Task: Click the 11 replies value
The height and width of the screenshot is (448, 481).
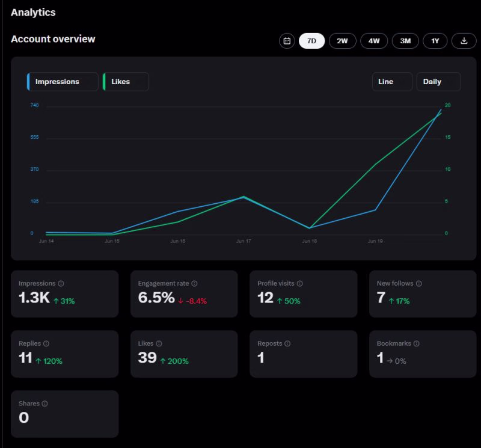Action: pyautogui.click(x=25, y=358)
